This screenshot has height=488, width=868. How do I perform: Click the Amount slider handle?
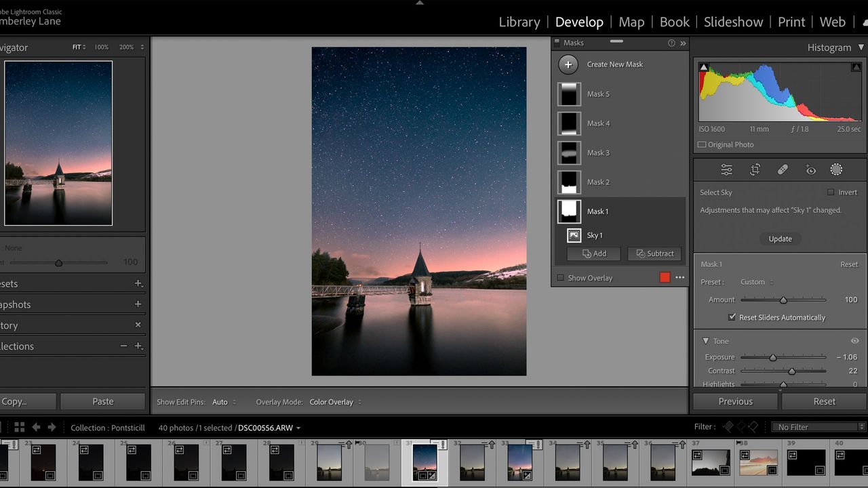[783, 300]
